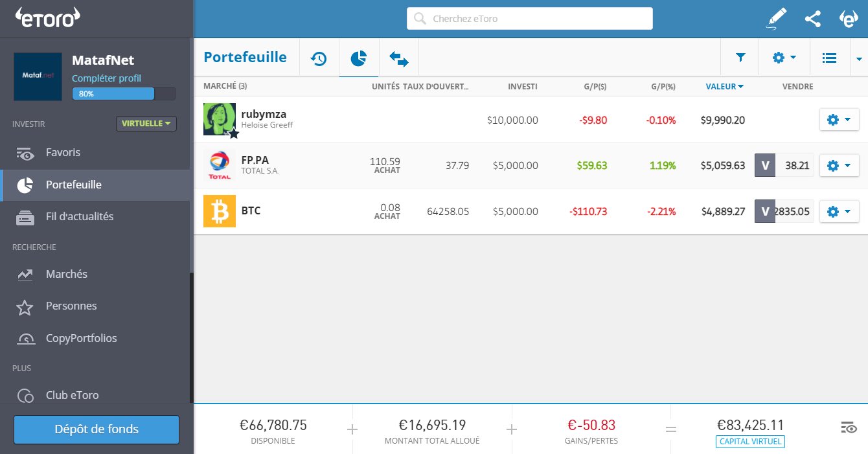Open the transfer arrows tab

399,59
